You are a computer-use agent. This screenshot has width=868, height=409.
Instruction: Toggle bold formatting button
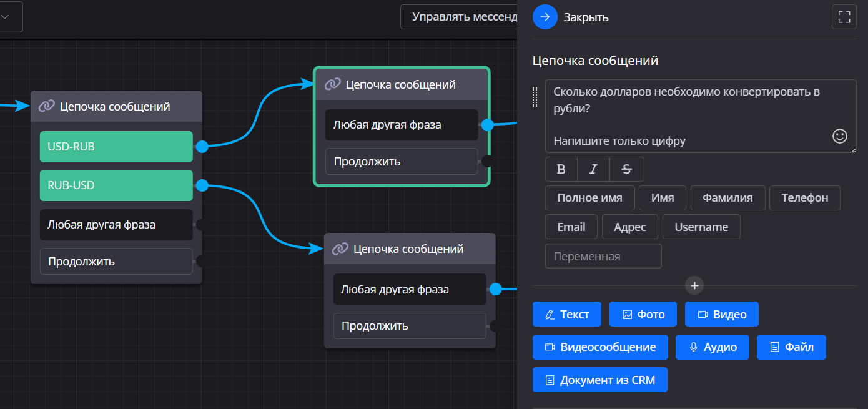(561, 169)
